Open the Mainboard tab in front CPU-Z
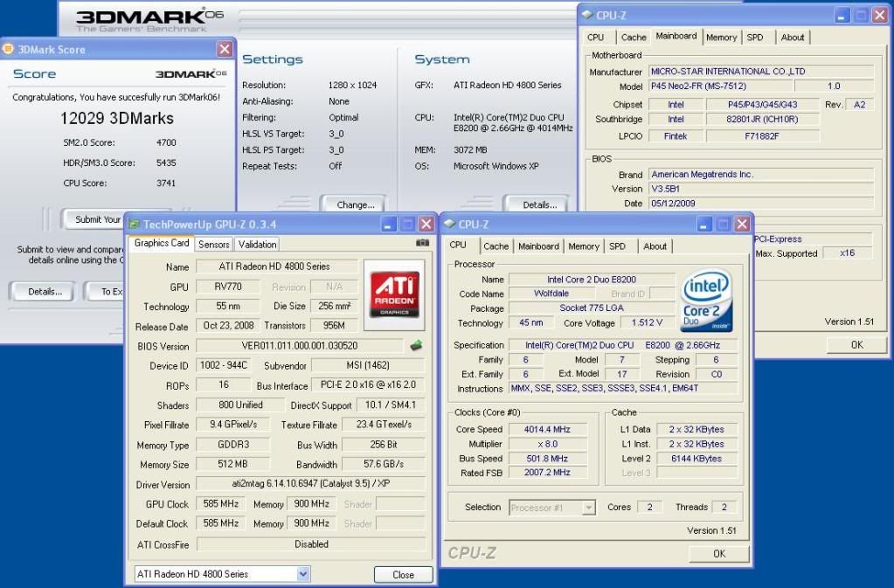894x588 pixels. [538, 246]
